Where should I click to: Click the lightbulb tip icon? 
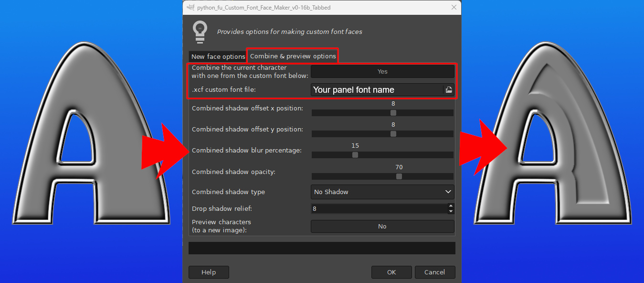(200, 32)
